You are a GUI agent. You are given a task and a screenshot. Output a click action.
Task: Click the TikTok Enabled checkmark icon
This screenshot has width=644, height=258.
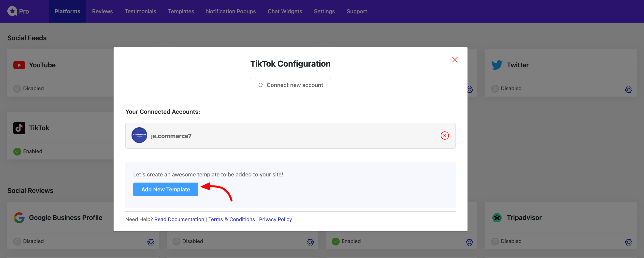17,151
